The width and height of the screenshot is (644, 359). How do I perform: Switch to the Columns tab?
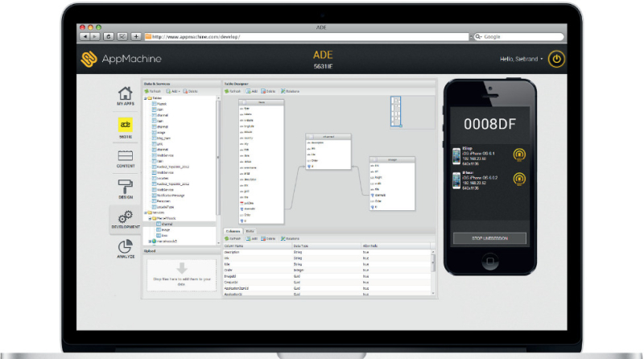point(233,231)
